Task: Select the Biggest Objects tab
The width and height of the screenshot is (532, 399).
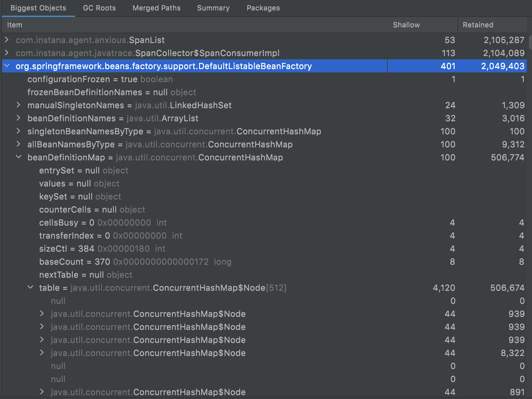Action: 38,8
